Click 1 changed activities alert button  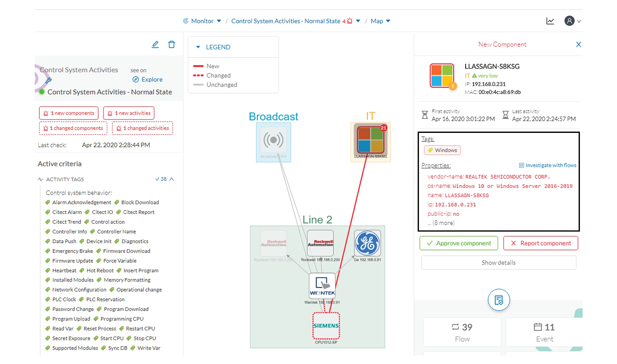click(x=142, y=128)
